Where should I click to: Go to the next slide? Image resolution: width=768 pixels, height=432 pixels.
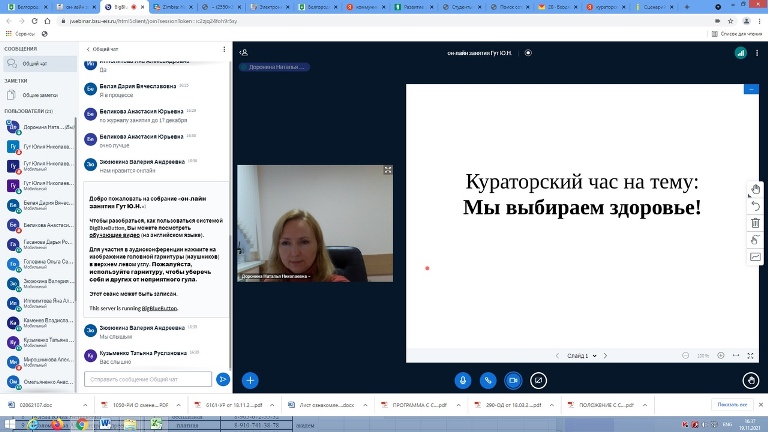tap(606, 355)
